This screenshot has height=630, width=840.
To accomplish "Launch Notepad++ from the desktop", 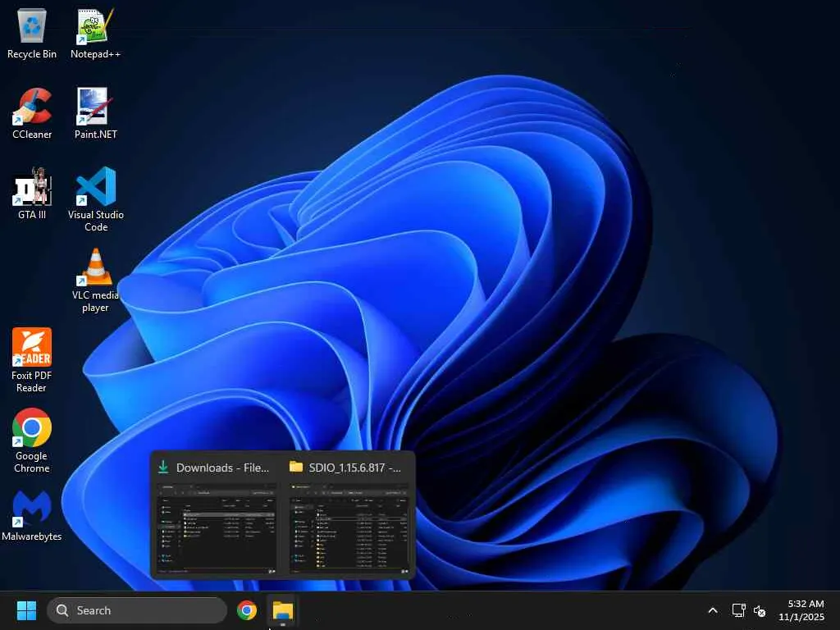I will (x=95, y=33).
